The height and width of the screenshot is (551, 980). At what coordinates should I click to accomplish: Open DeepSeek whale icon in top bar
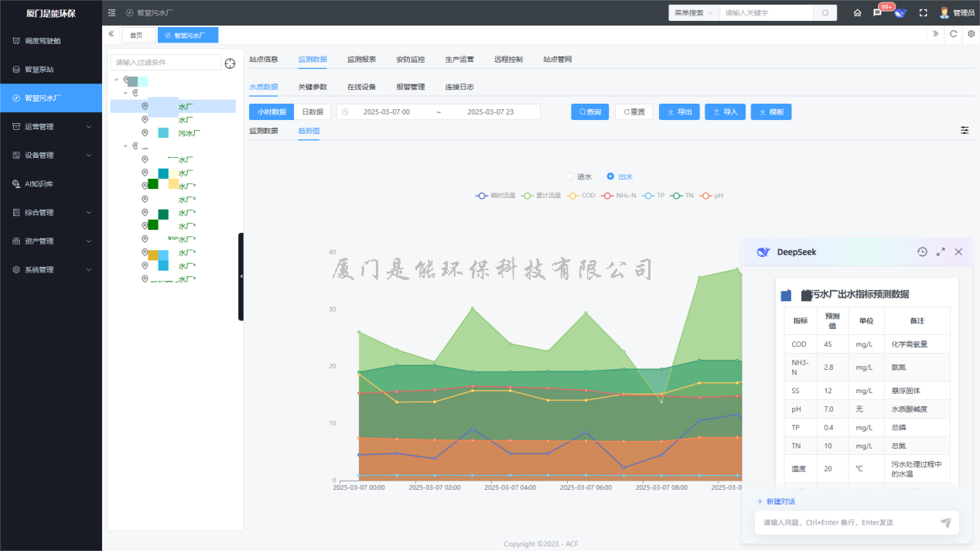900,12
